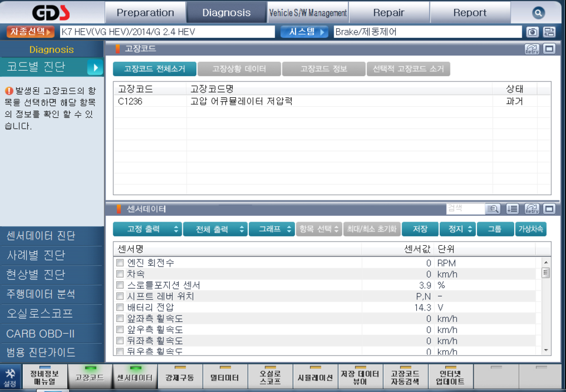This screenshot has width=566, height=392.
Task: Click the 시스템 system selection button
Action: coord(304,32)
